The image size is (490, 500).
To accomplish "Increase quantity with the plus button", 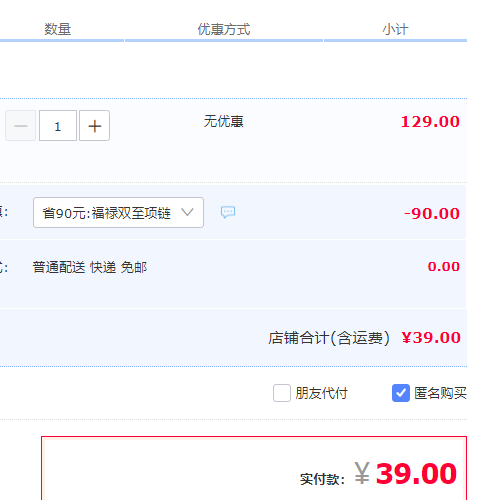I will click(94, 126).
